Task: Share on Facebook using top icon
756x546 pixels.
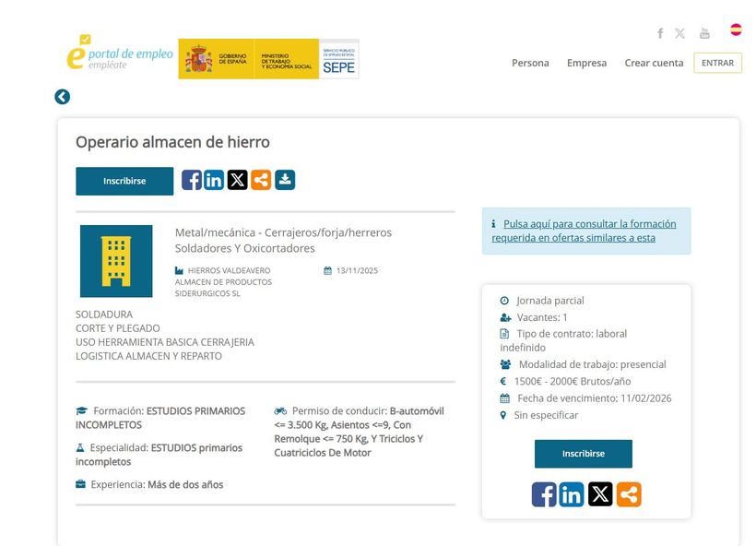Action: pyautogui.click(x=191, y=180)
